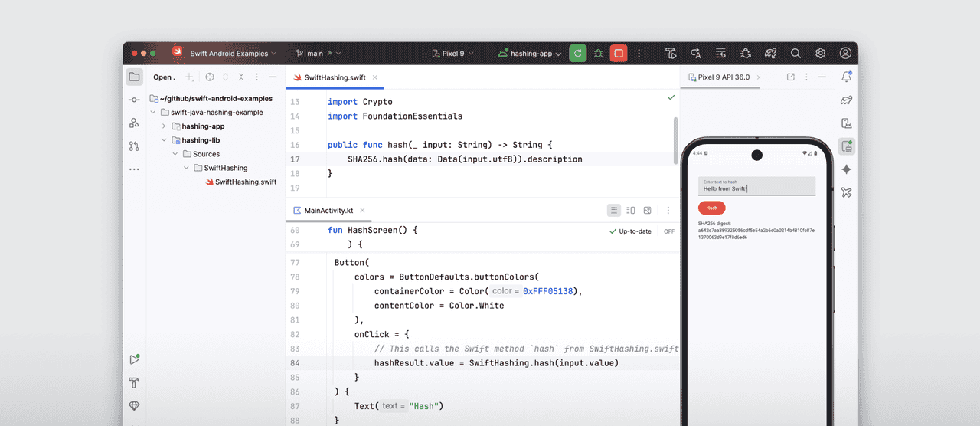This screenshot has height=426, width=980.
Task: Click the airplane-shaped icon in right sidebar
Action: [x=846, y=192]
